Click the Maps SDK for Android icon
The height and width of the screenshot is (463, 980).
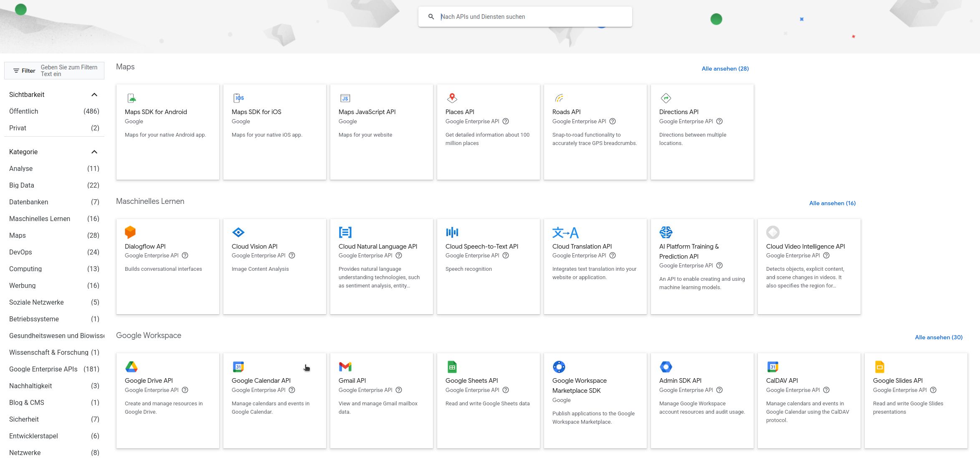pos(132,98)
